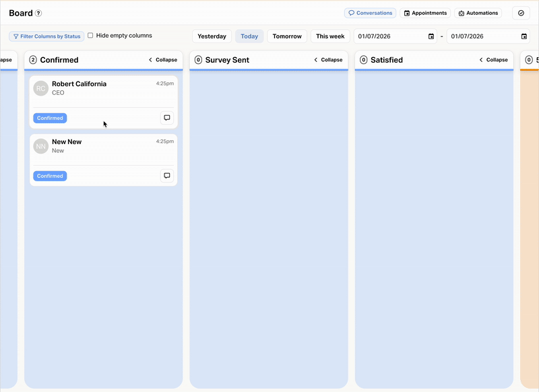Image resolution: width=539 pixels, height=392 pixels.
Task: Select the This week date filter
Action: [x=330, y=36]
